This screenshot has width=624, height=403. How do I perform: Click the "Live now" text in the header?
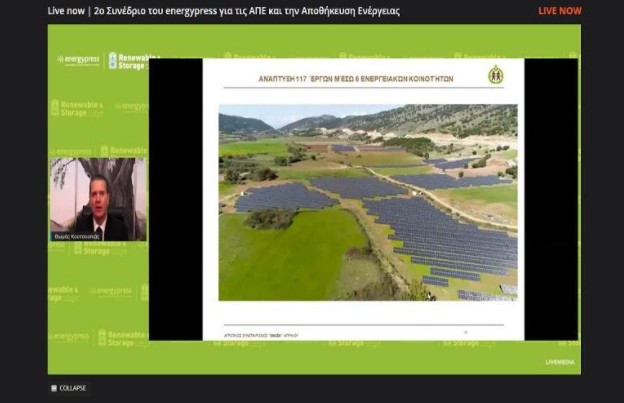65,11
